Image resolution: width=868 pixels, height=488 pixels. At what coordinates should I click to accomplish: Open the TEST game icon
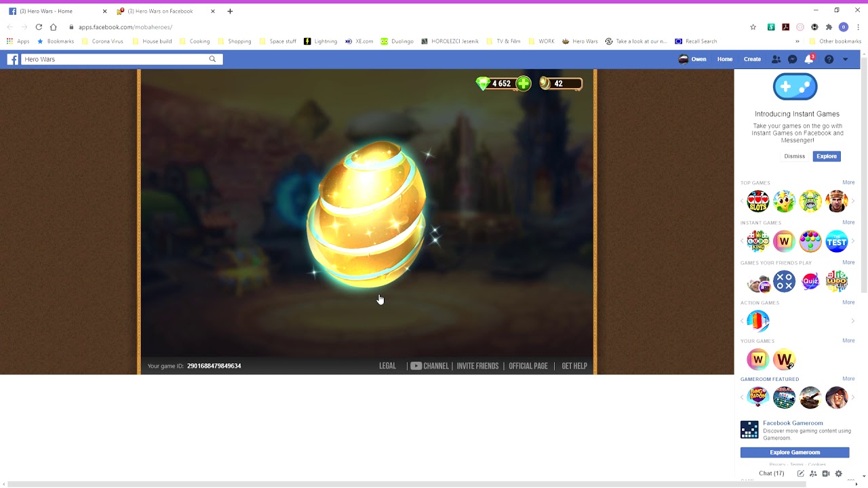[x=837, y=241]
